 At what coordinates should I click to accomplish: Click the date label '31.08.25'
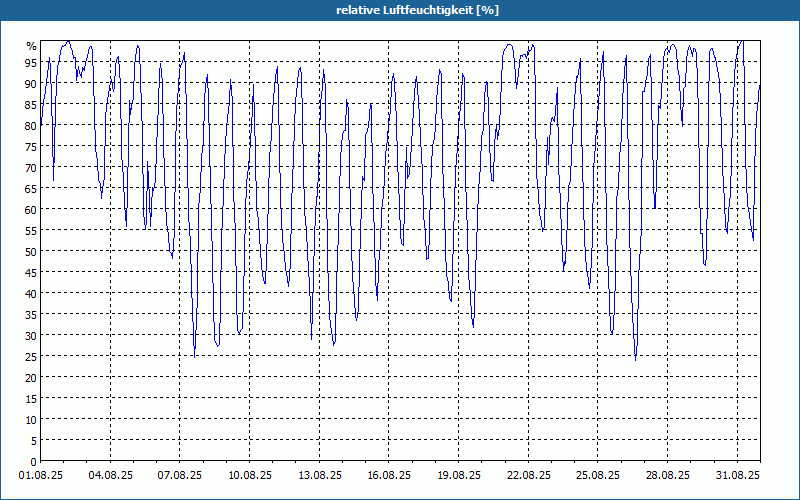coord(738,476)
